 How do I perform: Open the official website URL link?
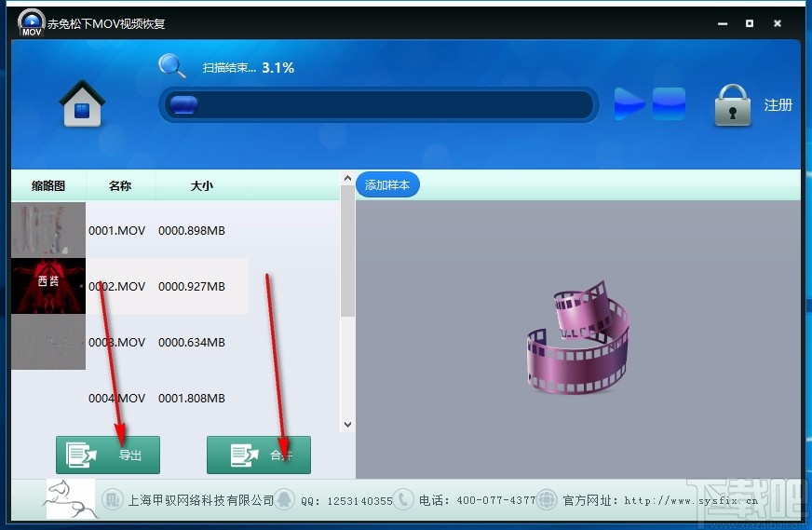click(x=691, y=500)
